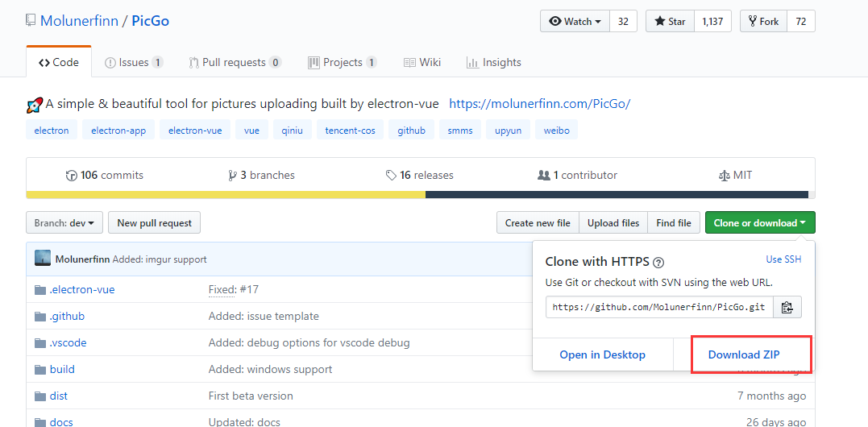Click the weibo topic tag

coord(556,131)
